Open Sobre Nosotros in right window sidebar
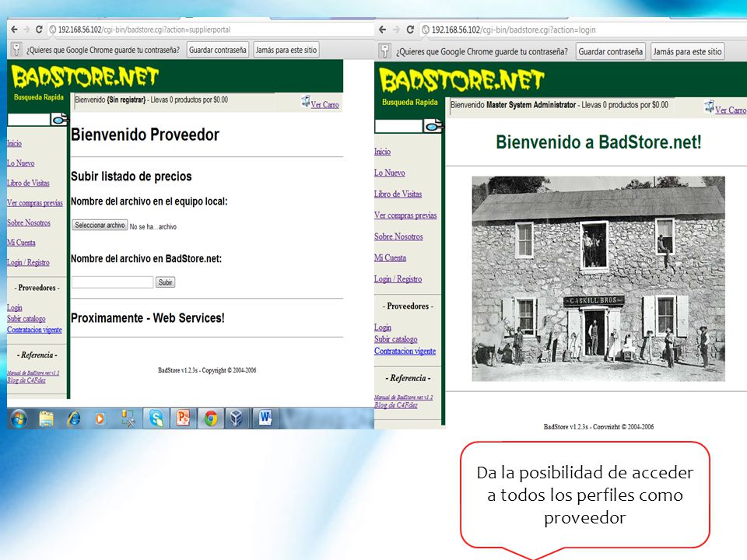 click(398, 236)
